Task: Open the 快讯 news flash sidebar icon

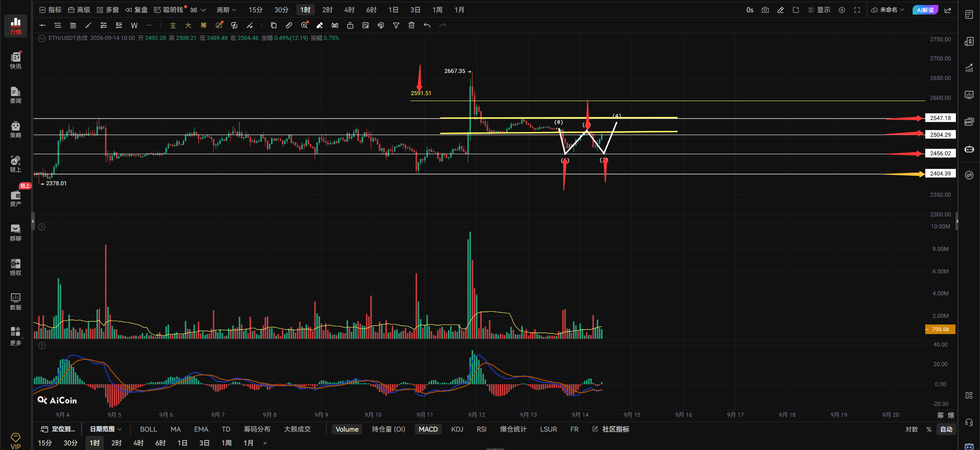Action: click(16, 60)
